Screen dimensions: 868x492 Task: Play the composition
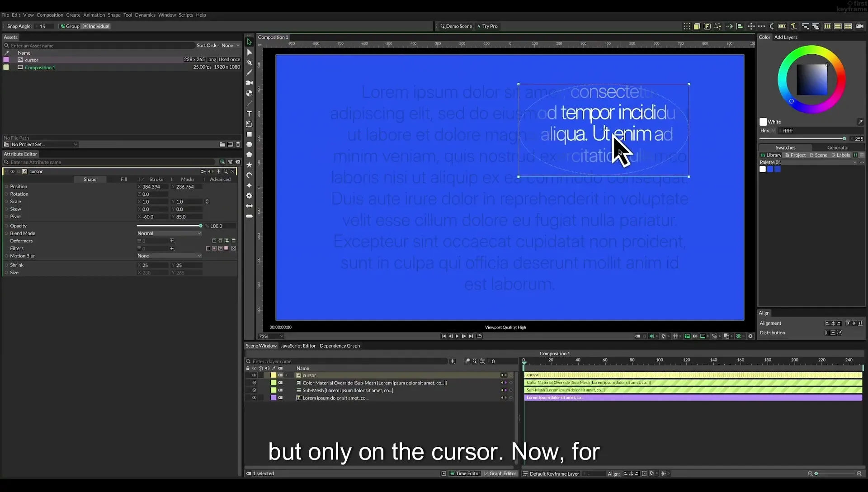[457, 336]
